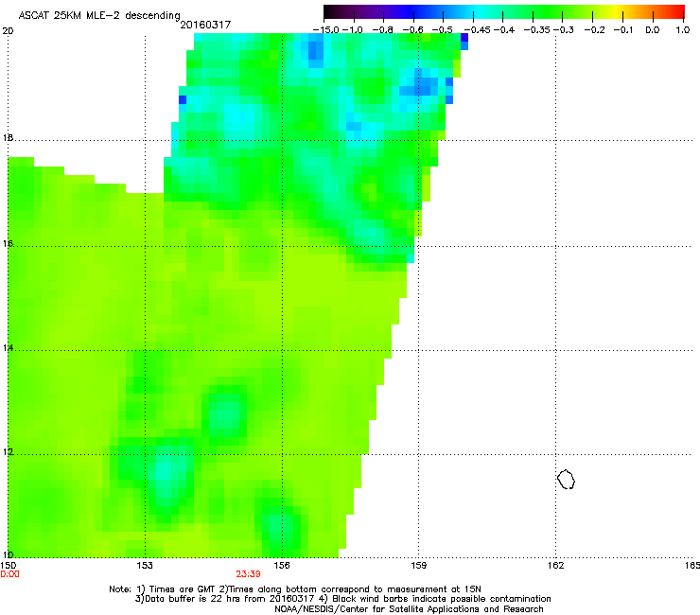This screenshot has height=615, width=700.
Task: Click the title 'ASCAT 25KM MLE-2 descending'
Action: [99, 15]
